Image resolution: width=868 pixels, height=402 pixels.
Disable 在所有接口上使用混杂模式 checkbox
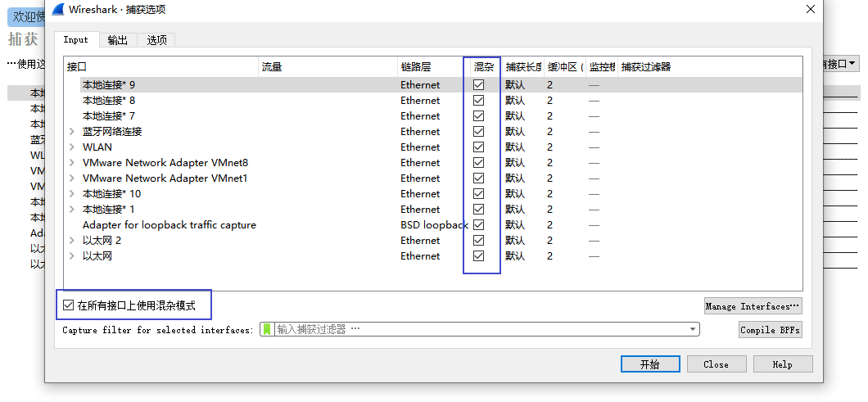click(x=68, y=305)
